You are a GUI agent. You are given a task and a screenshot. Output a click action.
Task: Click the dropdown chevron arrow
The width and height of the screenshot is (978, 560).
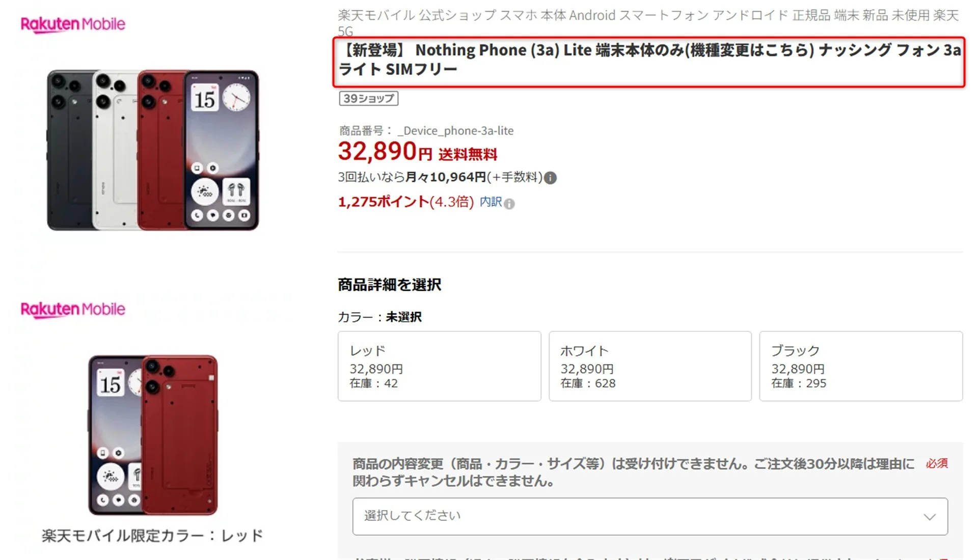[930, 517]
